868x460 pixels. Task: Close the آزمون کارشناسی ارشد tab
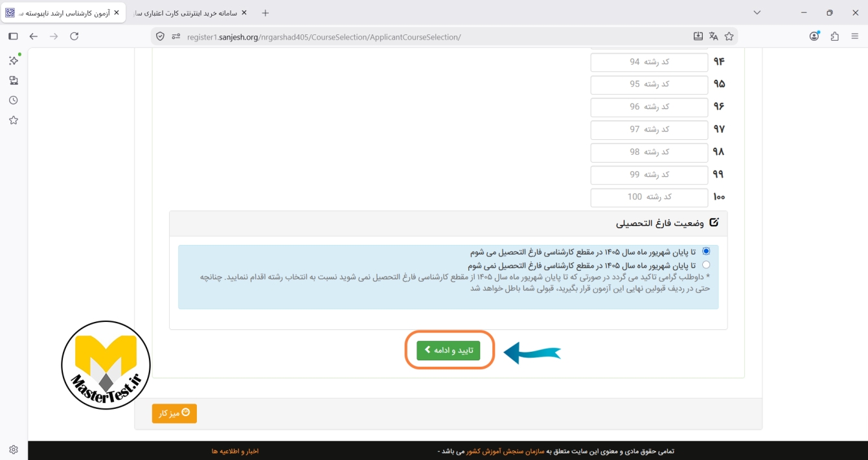tap(117, 12)
